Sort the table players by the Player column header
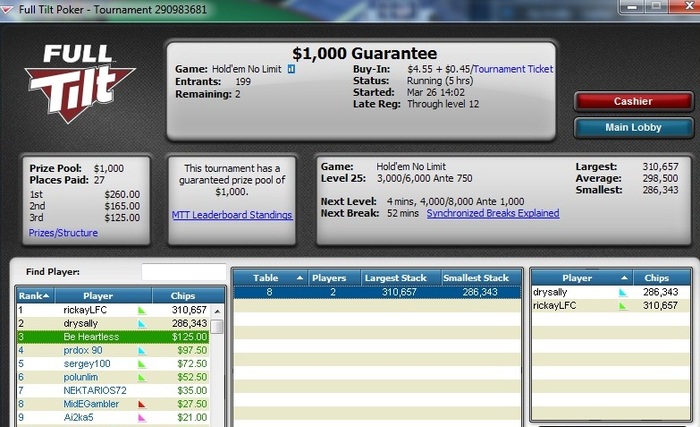700x427 pixels. coord(582,278)
